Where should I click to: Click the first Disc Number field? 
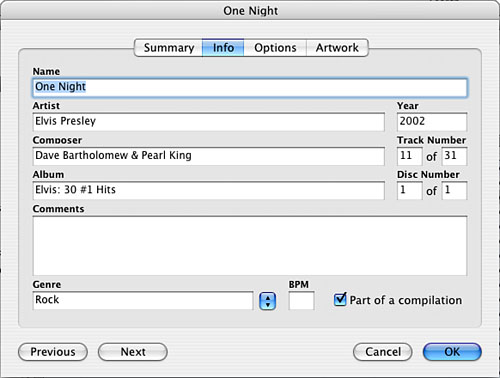tap(410, 191)
